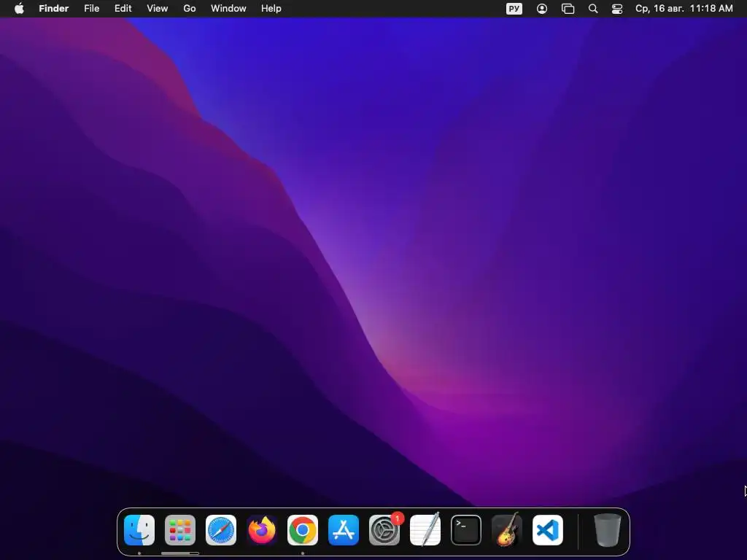Launch Firefox from the Dock
The width and height of the screenshot is (747, 560).
[x=262, y=530]
